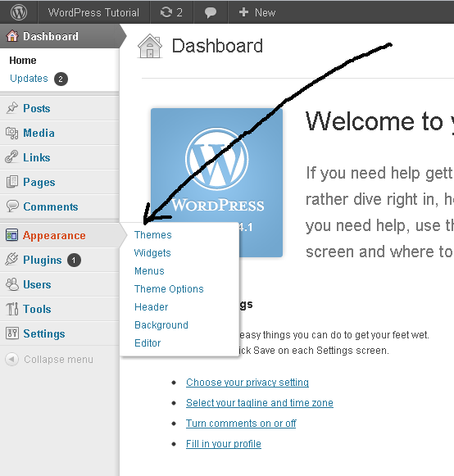Click the Pages document icon
Screen dimensions: 454x476
point(11,182)
